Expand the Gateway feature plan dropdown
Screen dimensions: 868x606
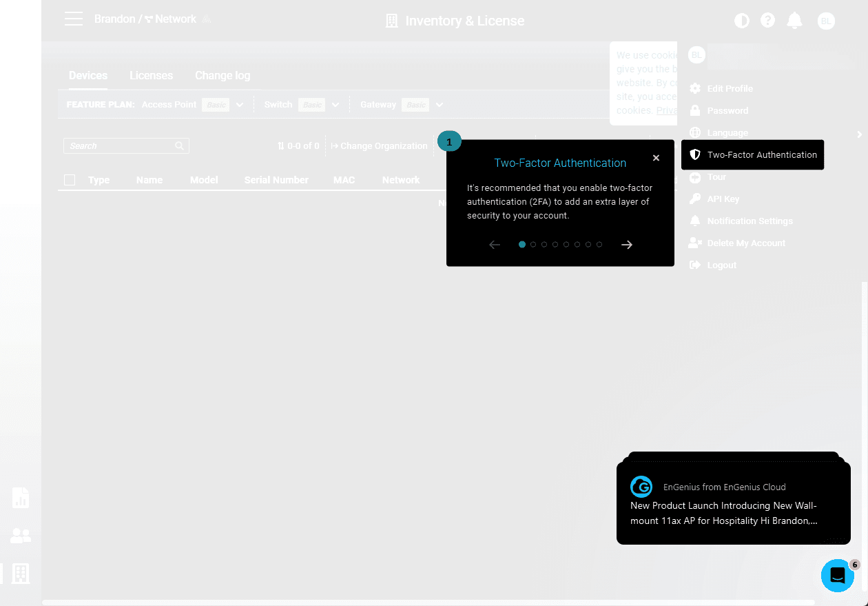[x=439, y=105]
